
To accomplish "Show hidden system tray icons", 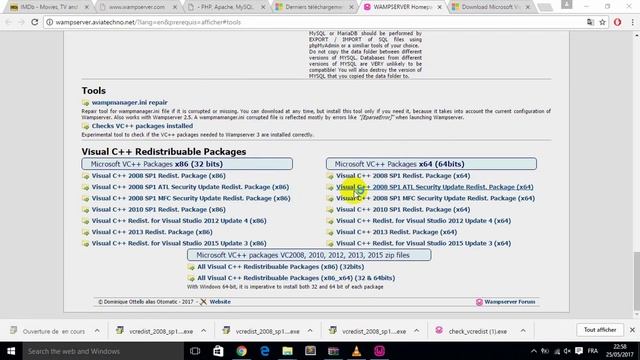I will [533, 351].
